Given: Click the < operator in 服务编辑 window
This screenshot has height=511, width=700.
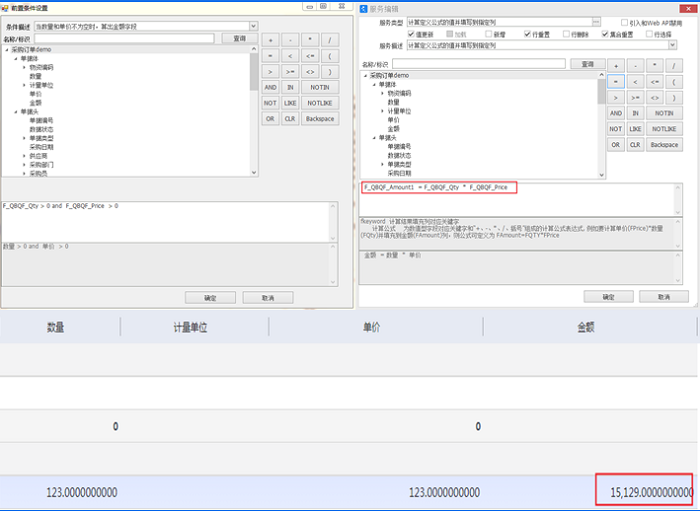Looking at the screenshot, I should click(635, 82).
